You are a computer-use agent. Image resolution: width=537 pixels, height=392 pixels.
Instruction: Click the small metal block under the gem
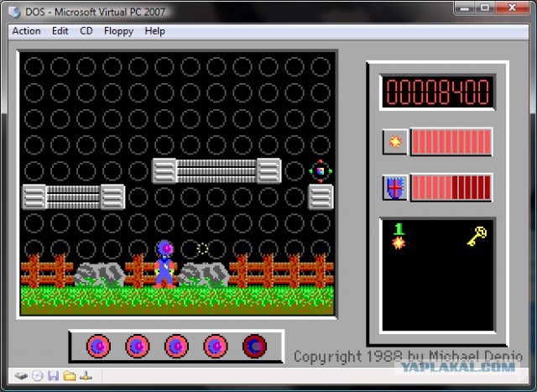(321, 197)
